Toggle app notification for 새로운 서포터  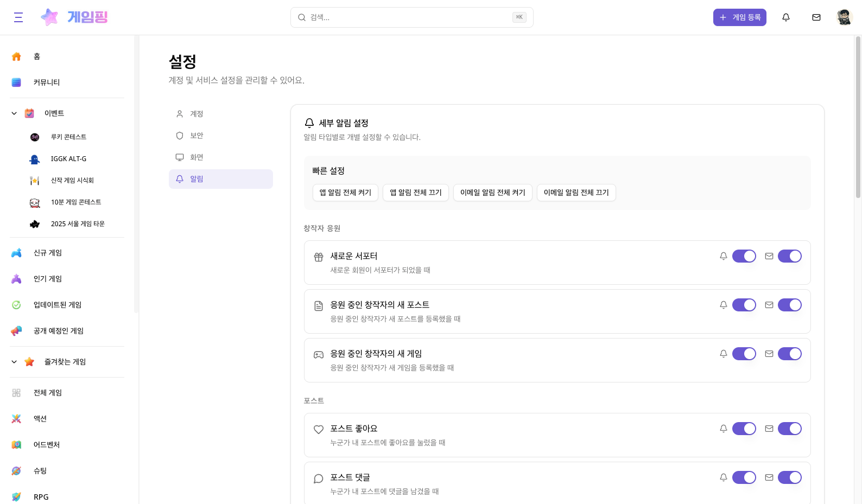(744, 256)
